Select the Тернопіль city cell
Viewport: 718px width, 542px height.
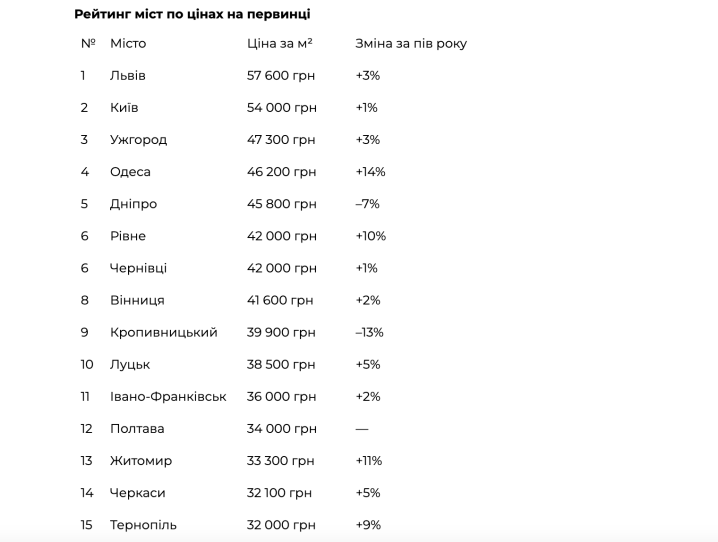(142, 525)
